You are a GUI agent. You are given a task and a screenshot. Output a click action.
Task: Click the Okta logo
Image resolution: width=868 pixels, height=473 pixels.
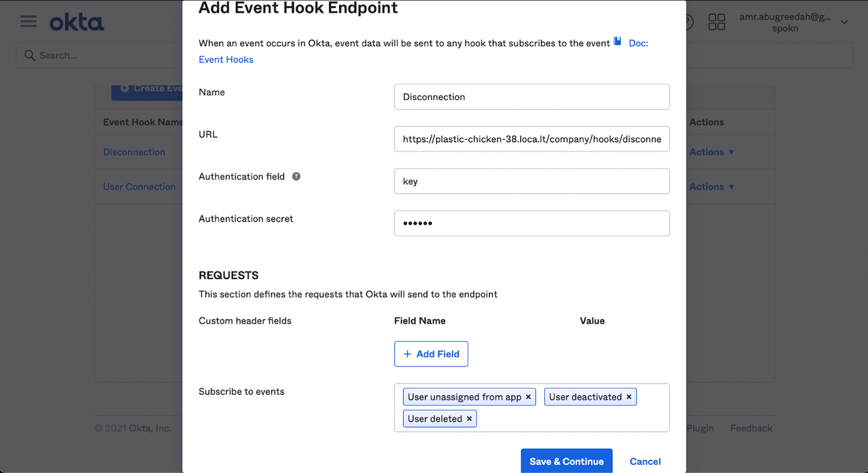click(x=77, y=22)
